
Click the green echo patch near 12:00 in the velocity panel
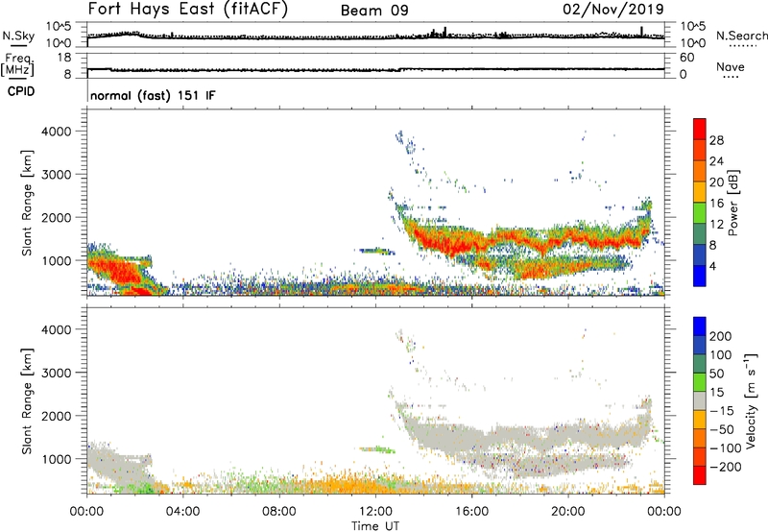[377, 449]
